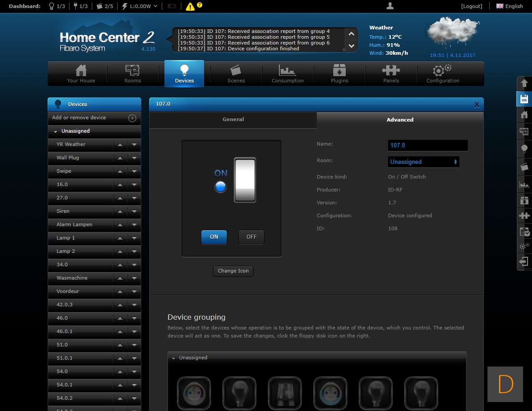Select Wall Plug in device list

(68, 158)
